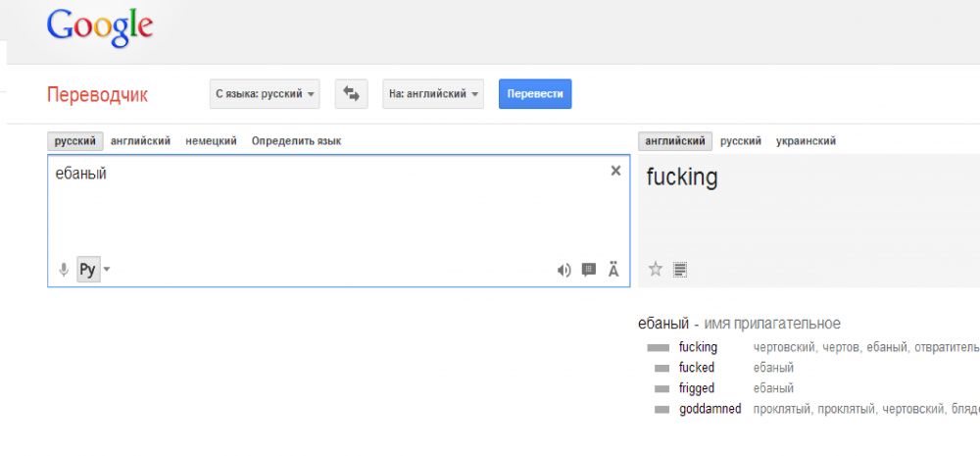This screenshot has height=456, width=980.
Task: Toggle the Ру virtual keyboard button
Action: pos(87,270)
